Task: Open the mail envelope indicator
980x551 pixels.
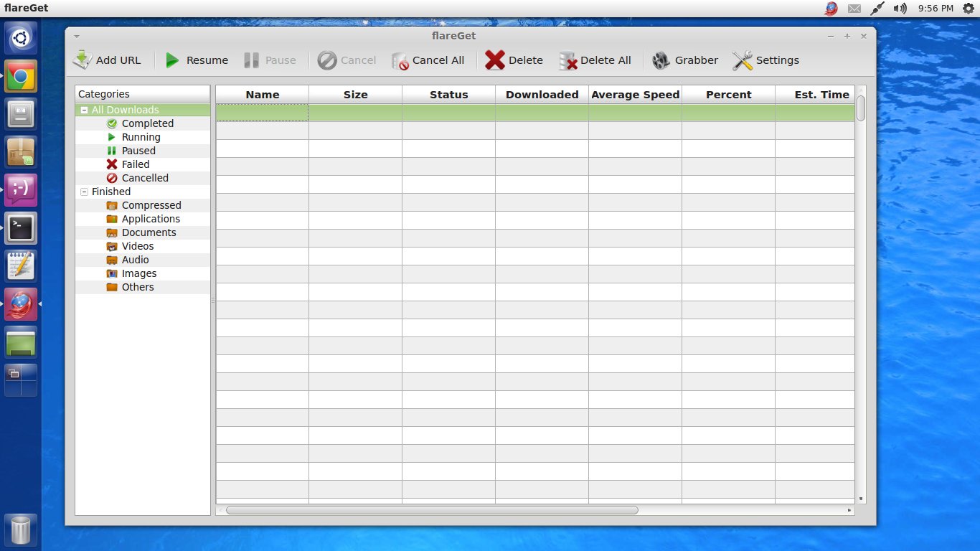Action: click(854, 9)
